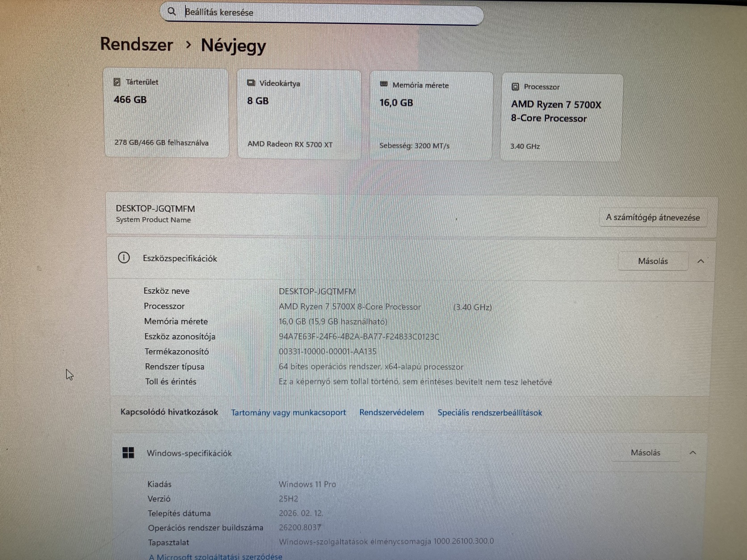Click 'A számítógép átnevezése' button
Image resolution: width=747 pixels, height=560 pixels.
click(653, 217)
